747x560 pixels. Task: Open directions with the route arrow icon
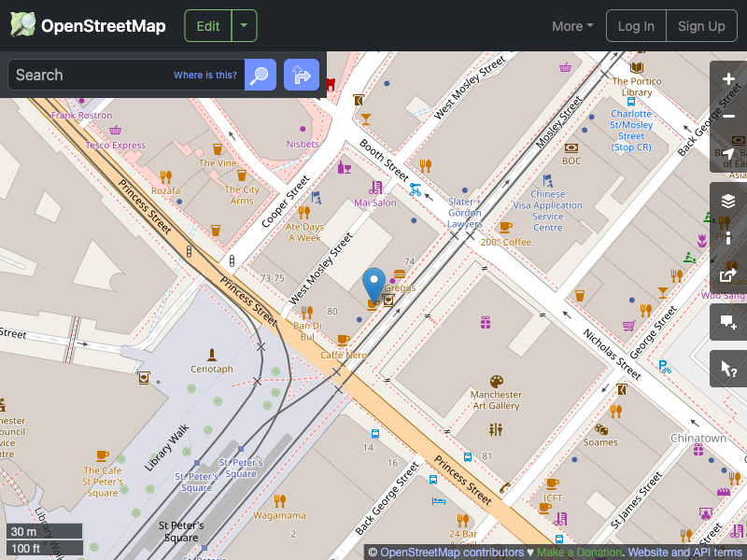[x=301, y=75]
